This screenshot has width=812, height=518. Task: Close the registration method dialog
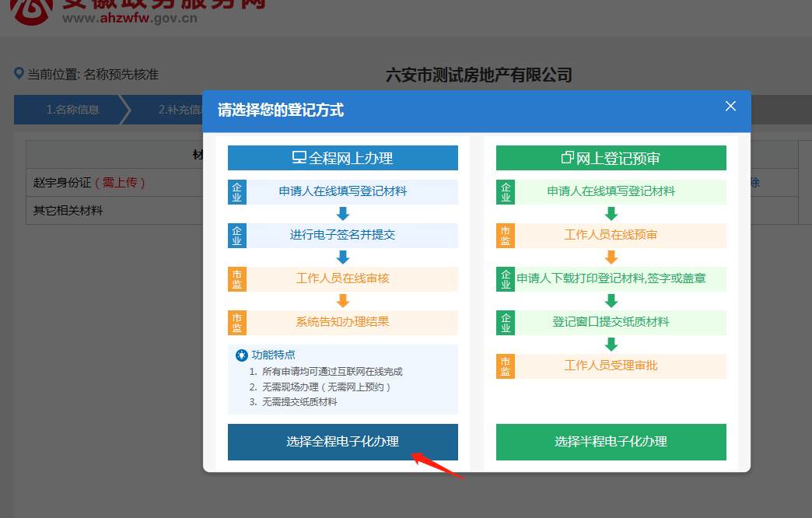730,107
